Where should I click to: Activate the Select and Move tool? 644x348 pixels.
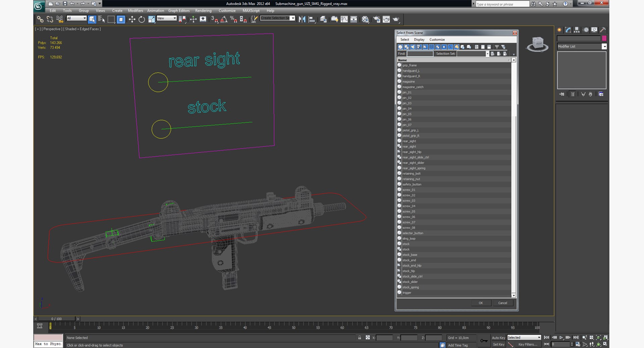pyautogui.click(x=132, y=19)
